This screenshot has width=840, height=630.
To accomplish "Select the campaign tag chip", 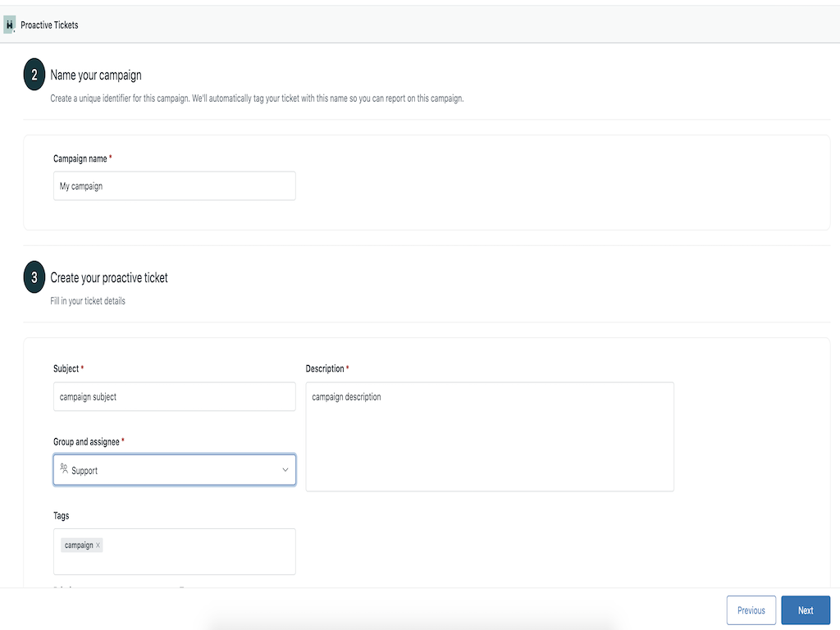I will click(78, 546).
